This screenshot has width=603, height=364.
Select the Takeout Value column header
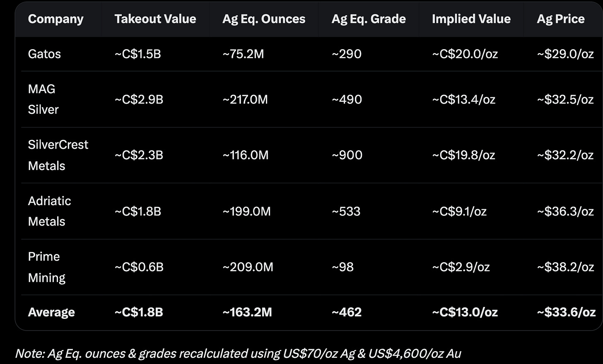[155, 19]
